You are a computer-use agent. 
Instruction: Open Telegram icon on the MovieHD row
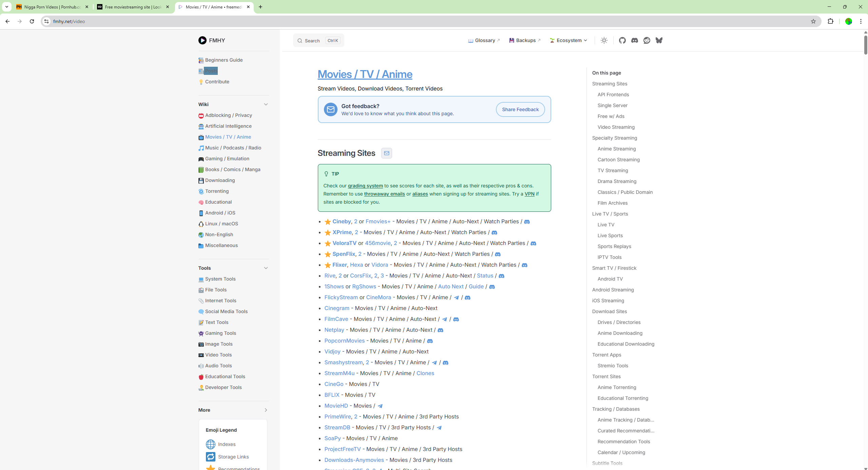[x=380, y=406]
